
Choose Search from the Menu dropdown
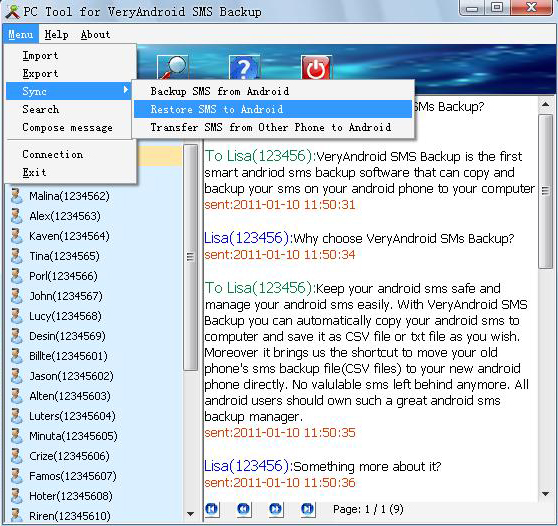tap(70, 109)
